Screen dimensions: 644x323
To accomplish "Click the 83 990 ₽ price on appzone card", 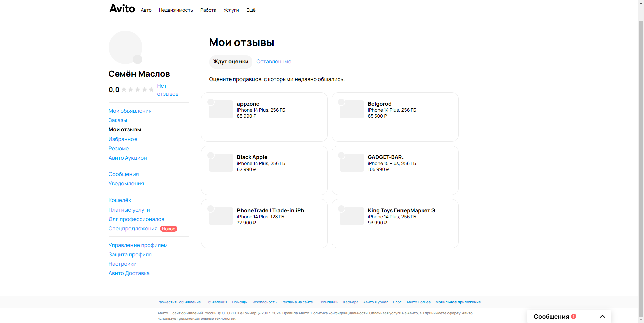I will (247, 116).
